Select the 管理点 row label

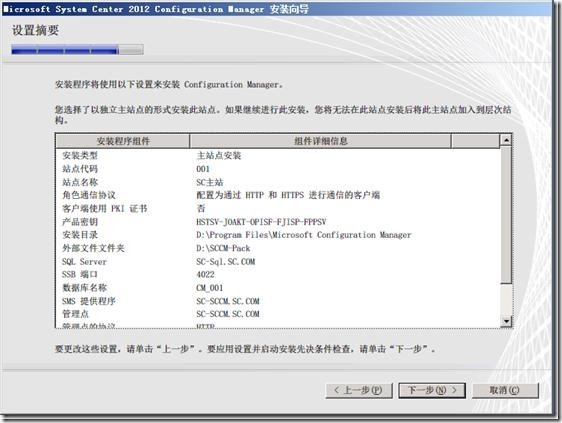click(x=75, y=314)
